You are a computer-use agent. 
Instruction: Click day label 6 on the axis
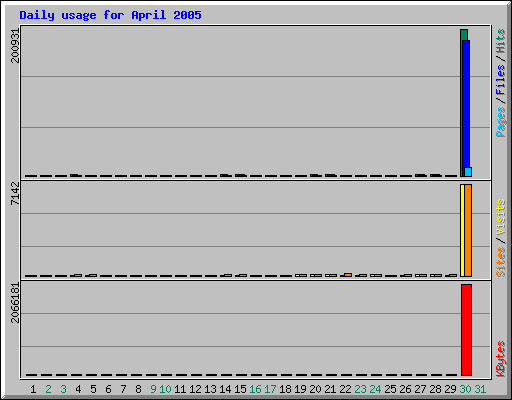click(108, 389)
